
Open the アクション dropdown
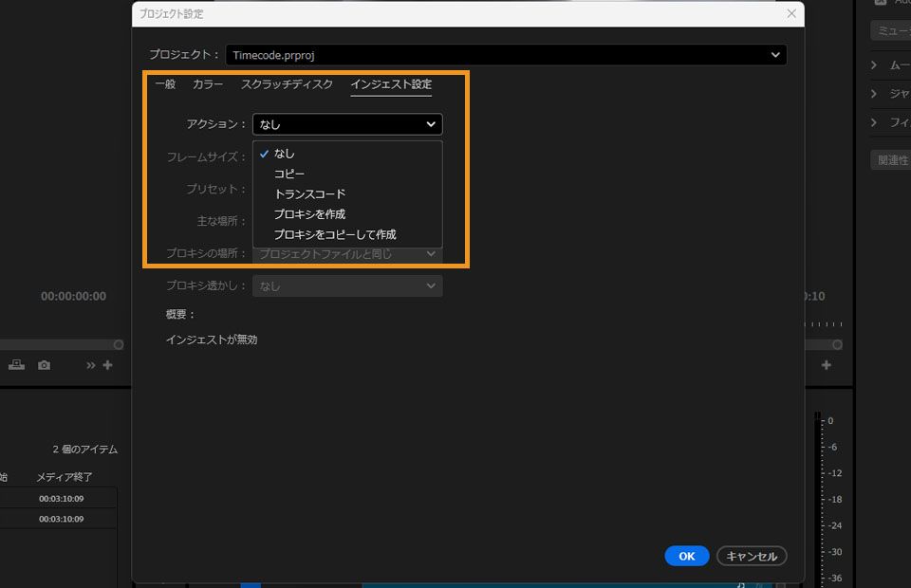pyautogui.click(x=346, y=124)
